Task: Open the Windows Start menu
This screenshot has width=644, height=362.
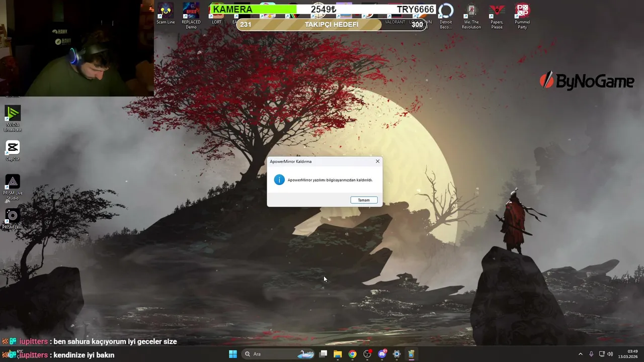Action: tap(233, 354)
